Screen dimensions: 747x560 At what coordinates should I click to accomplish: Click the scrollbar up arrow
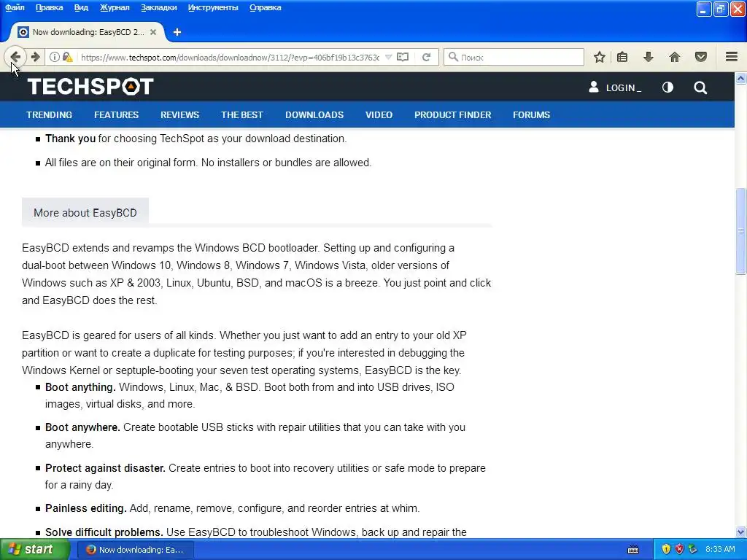point(740,79)
